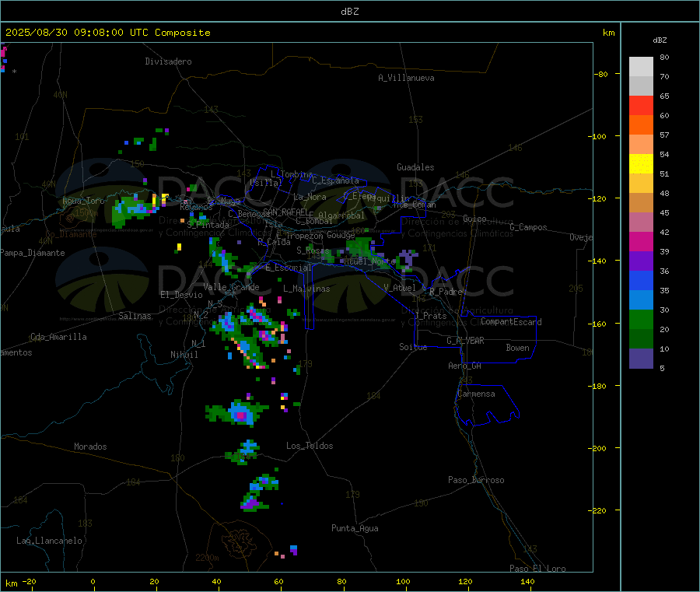Click the 60 km tick on the bottom axis
700x592 pixels.
click(x=278, y=581)
